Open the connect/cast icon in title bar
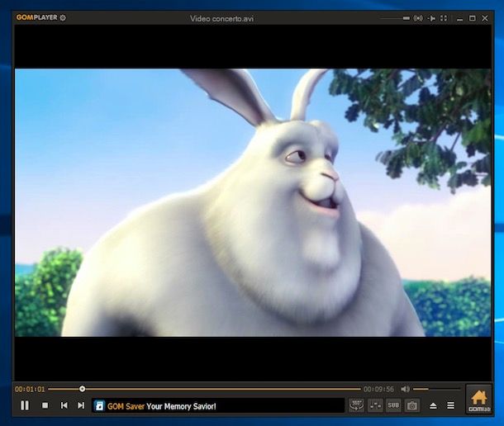This screenshot has height=426, width=504. (418, 18)
